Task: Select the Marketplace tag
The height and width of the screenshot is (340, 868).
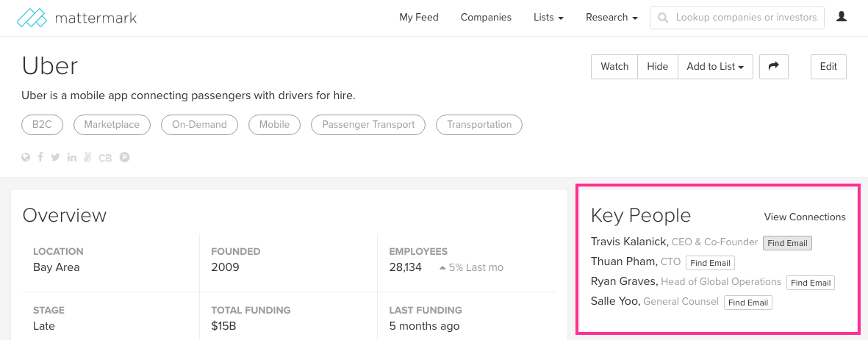Action: click(112, 124)
